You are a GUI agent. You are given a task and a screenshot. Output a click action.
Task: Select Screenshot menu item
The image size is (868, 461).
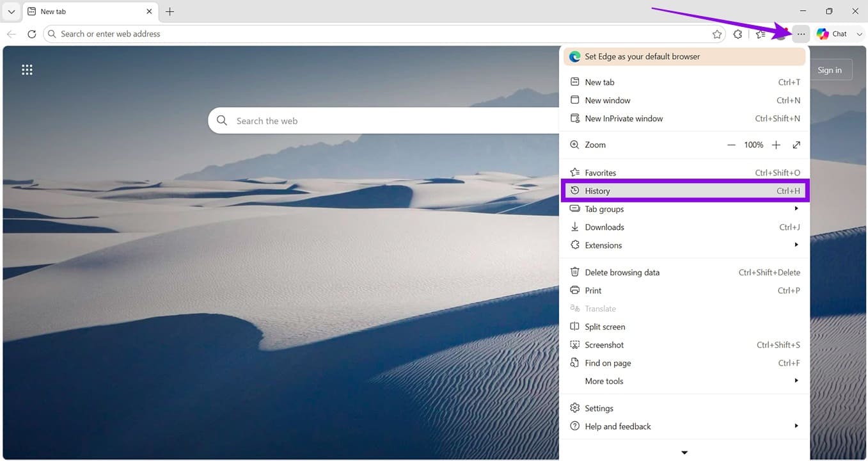point(684,345)
